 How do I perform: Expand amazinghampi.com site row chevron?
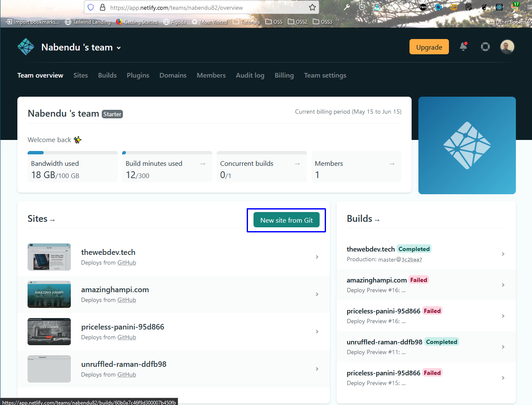tap(317, 294)
